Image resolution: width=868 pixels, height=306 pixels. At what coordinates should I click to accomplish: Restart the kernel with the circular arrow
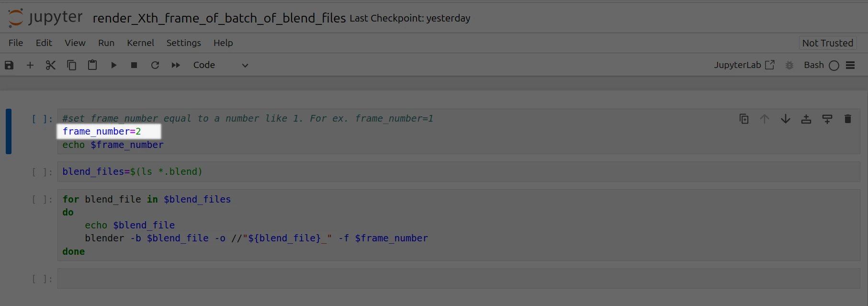click(x=155, y=65)
